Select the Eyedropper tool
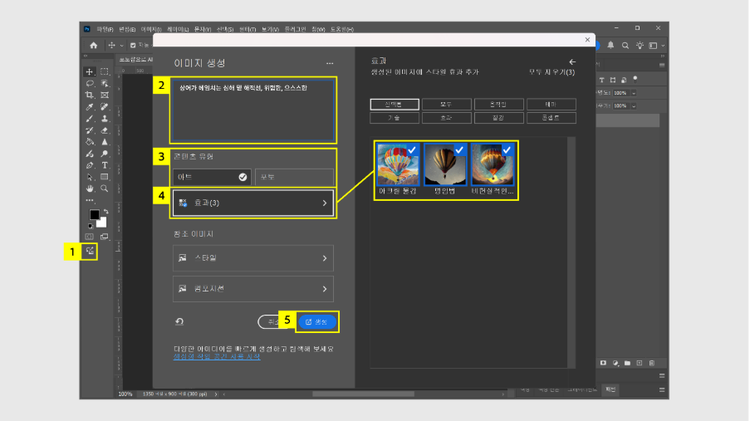Screen dimensions: 750x421 tap(89, 107)
